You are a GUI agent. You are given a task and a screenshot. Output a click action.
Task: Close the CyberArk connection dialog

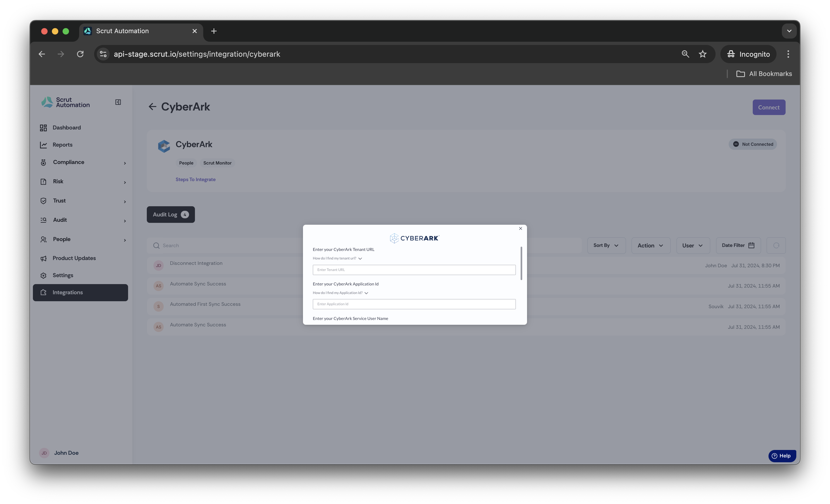[520, 228]
